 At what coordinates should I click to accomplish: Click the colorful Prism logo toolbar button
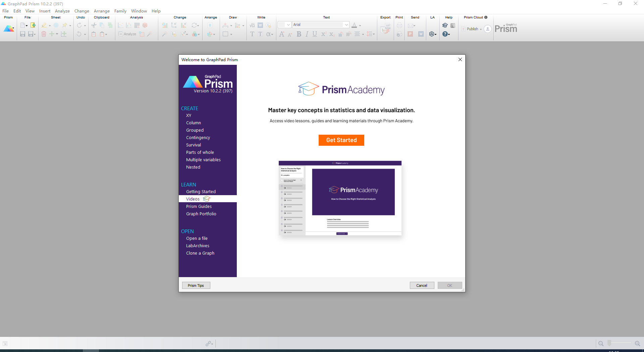click(x=9, y=29)
